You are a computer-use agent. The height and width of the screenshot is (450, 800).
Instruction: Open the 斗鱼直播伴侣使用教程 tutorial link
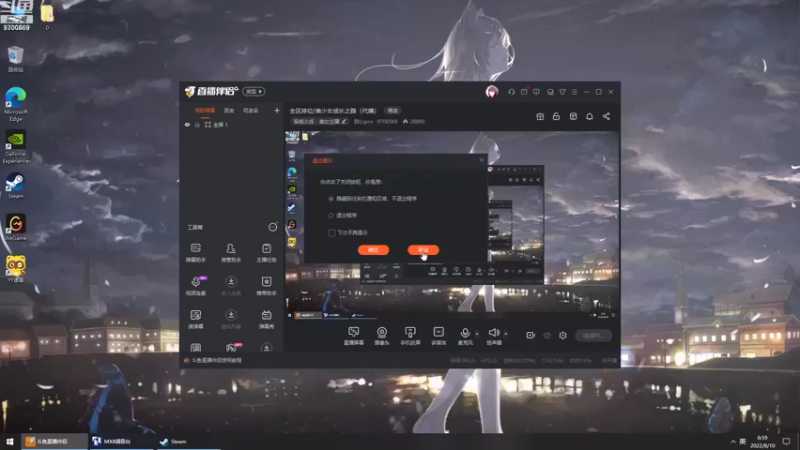[217, 360]
